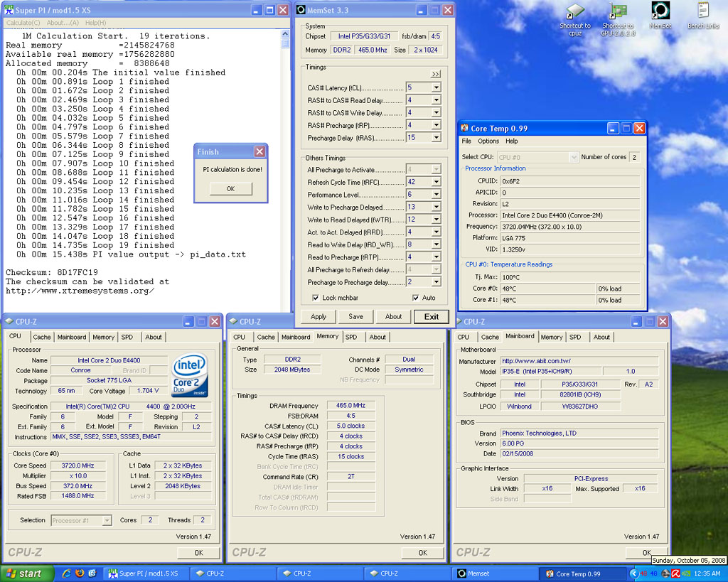Click the red tray icon near clock
This screenshot has width=728, height=582.
coord(675,573)
